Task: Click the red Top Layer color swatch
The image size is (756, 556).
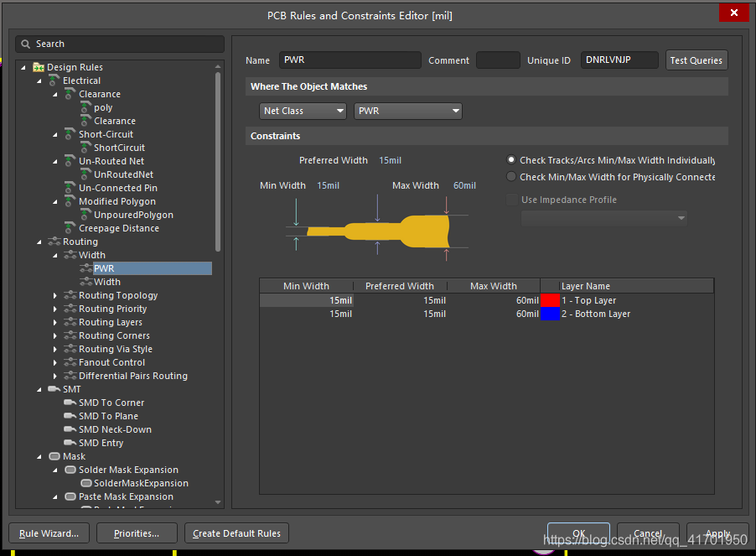Action: [x=550, y=300]
